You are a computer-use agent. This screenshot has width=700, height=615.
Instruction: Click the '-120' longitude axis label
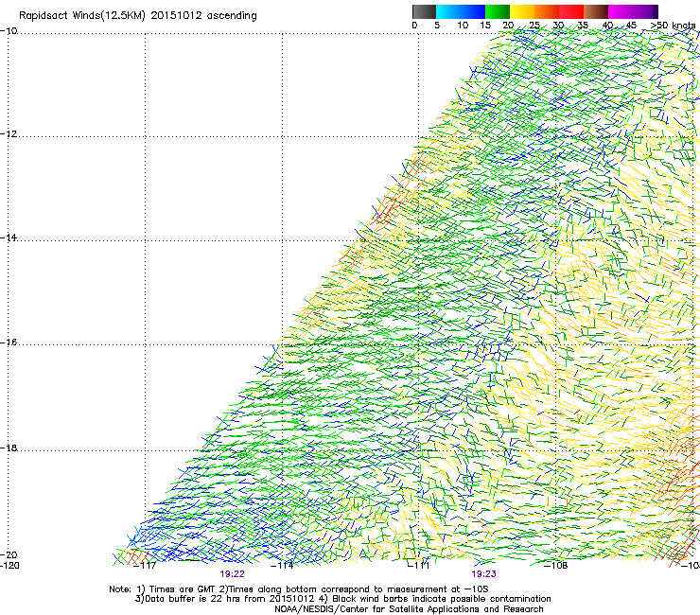(x=9, y=566)
